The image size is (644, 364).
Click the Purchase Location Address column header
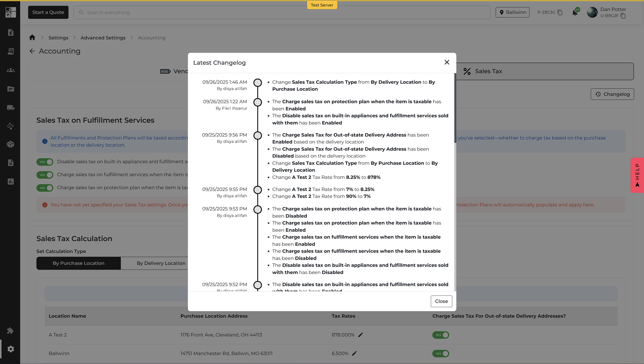pyautogui.click(x=214, y=316)
